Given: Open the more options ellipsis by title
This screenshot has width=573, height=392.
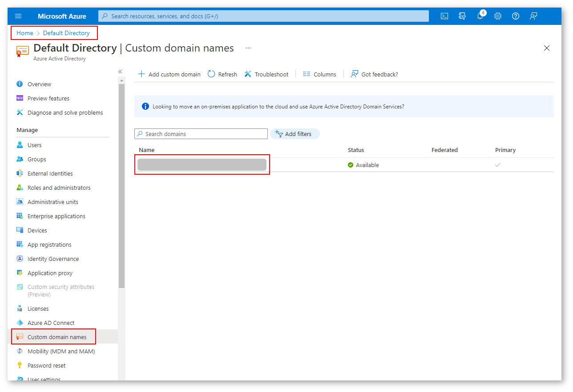Looking at the screenshot, I should pos(248,48).
